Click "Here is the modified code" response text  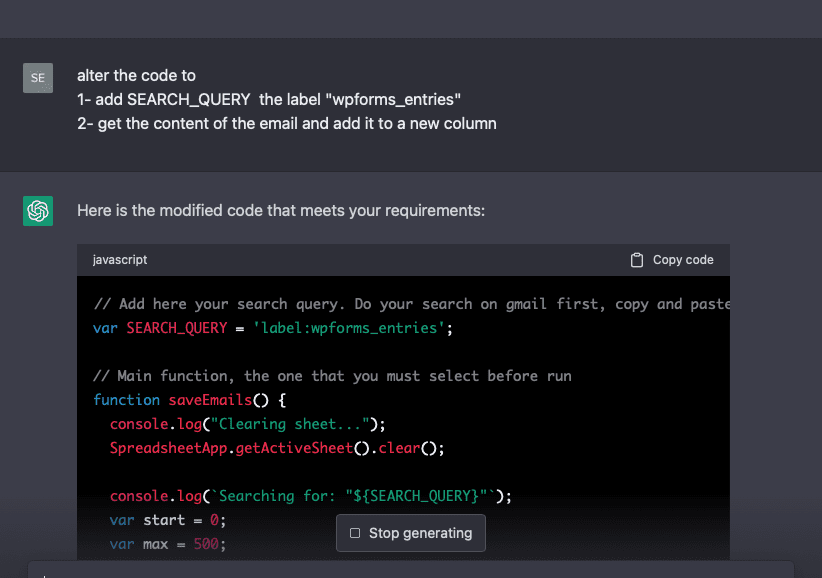(x=280, y=211)
